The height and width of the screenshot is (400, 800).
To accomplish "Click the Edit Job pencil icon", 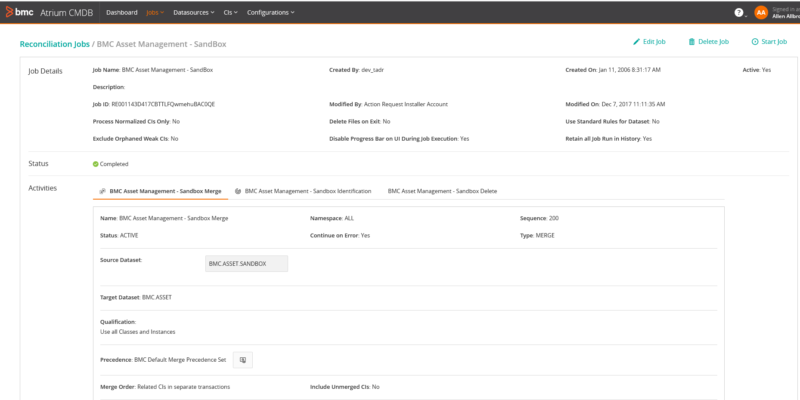I will click(x=636, y=42).
